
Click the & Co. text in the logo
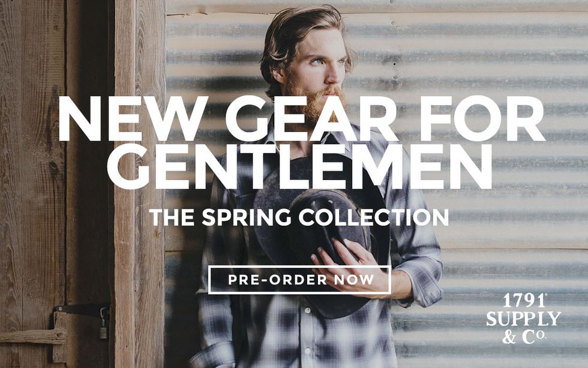(524, 337)
